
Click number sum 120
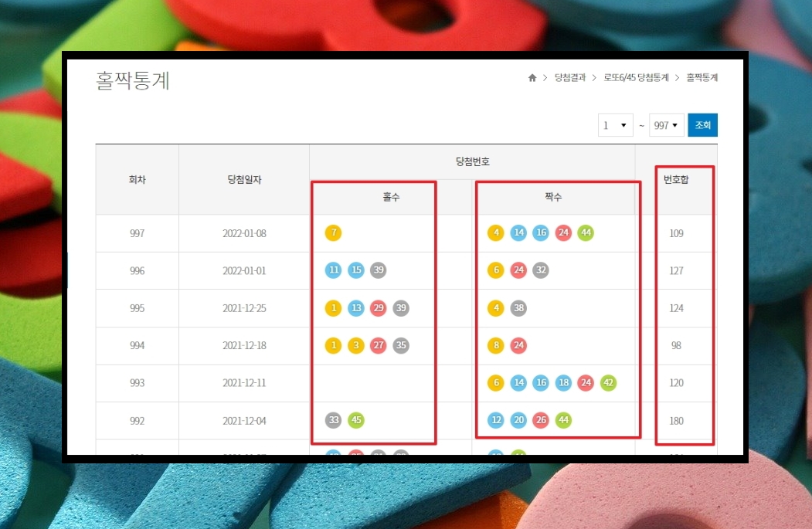pos(676,383)
